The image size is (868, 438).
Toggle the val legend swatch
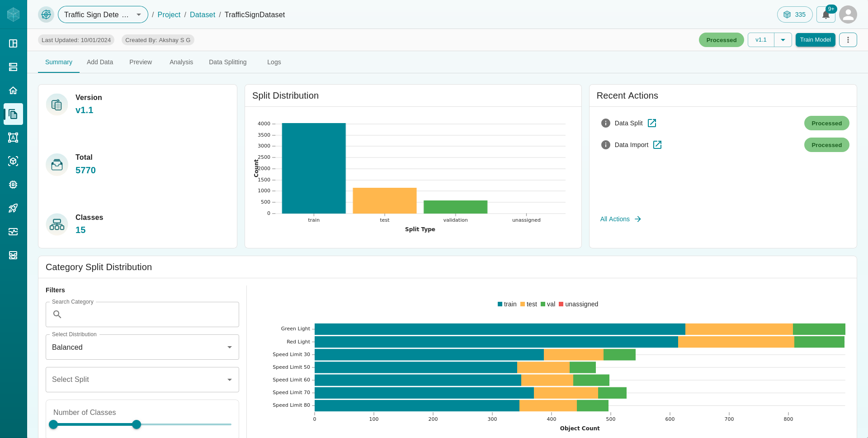coord(543,304)
